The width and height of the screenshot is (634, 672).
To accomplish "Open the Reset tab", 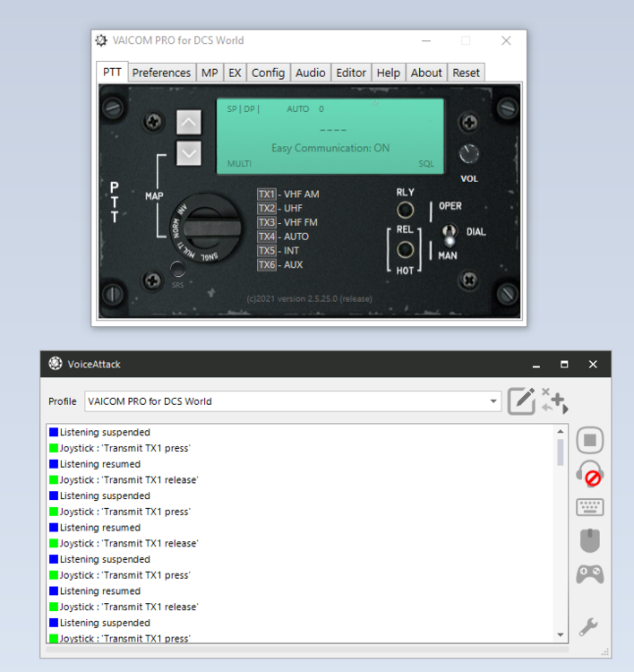I will click(x=466, y=73).
